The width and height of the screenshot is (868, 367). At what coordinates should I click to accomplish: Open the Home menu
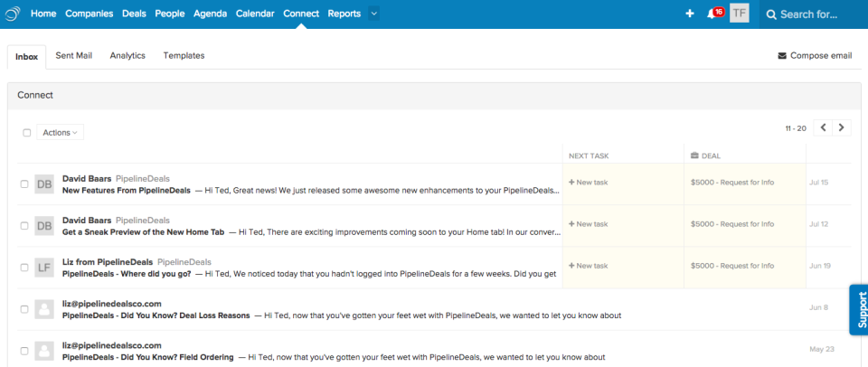click(43, 14)
